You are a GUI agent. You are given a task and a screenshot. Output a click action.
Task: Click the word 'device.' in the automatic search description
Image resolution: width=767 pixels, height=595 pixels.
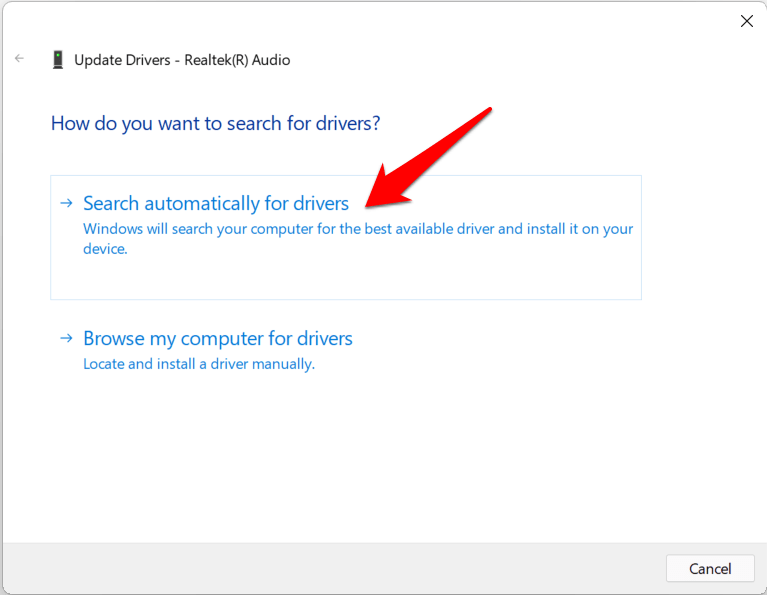tap(105, 249)
